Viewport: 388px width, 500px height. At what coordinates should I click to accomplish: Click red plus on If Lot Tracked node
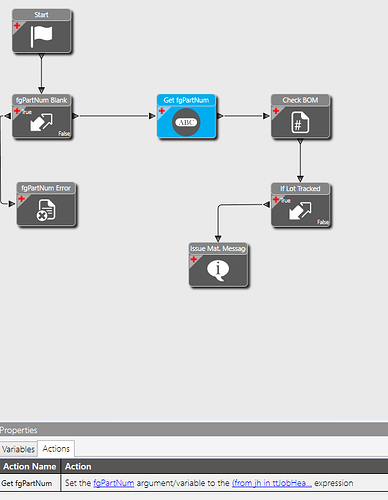276,200
